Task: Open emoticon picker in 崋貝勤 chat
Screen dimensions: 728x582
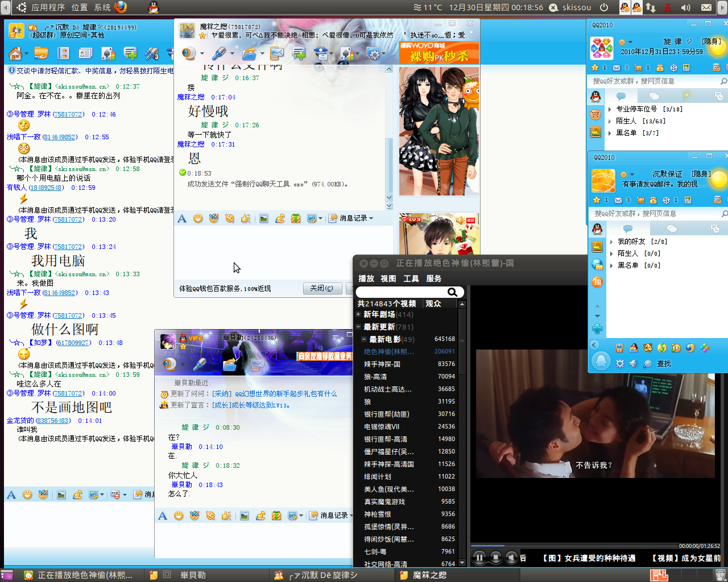Action: 179,516
